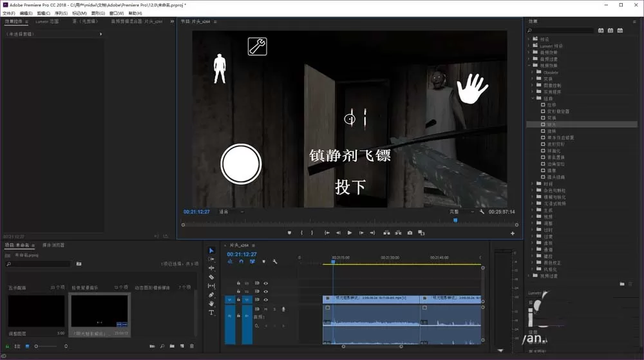
Task: Collapse the 扭曲 effects folder
Action: coord(533,99)
